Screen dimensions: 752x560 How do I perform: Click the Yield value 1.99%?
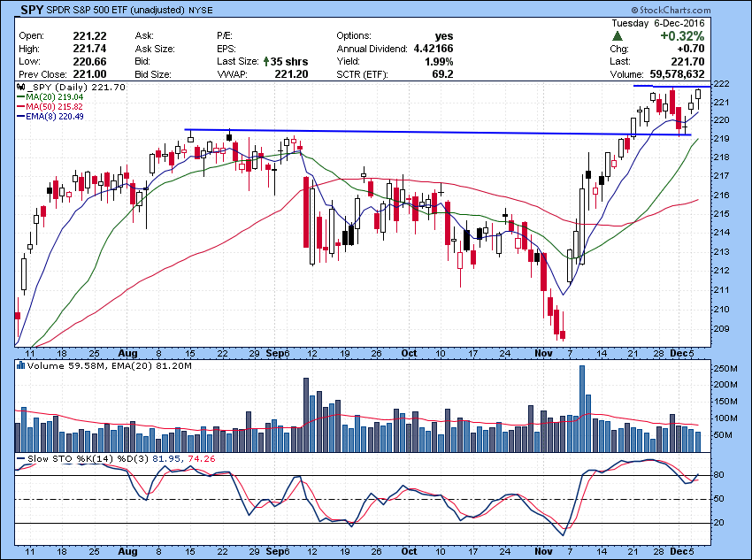coord(439,61)
